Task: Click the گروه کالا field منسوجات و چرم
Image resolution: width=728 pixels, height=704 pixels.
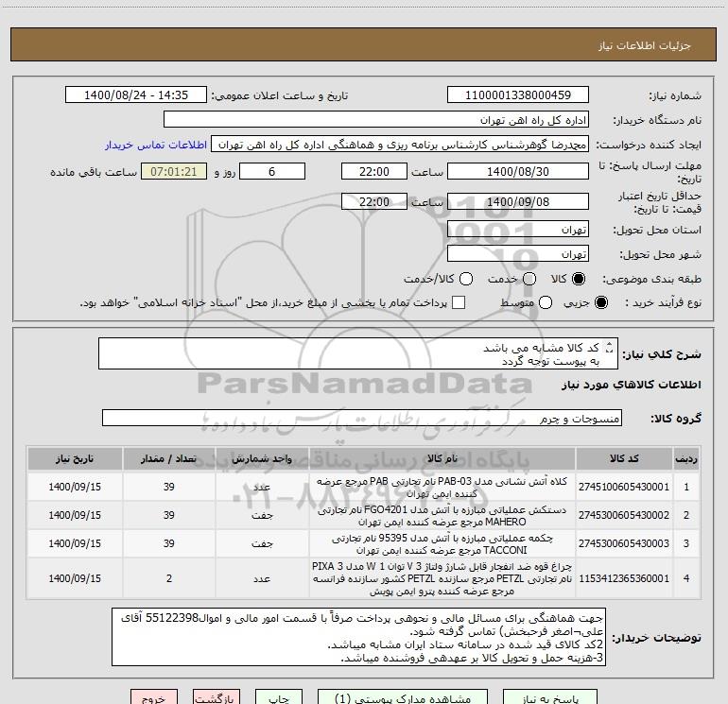Action: 362,418
